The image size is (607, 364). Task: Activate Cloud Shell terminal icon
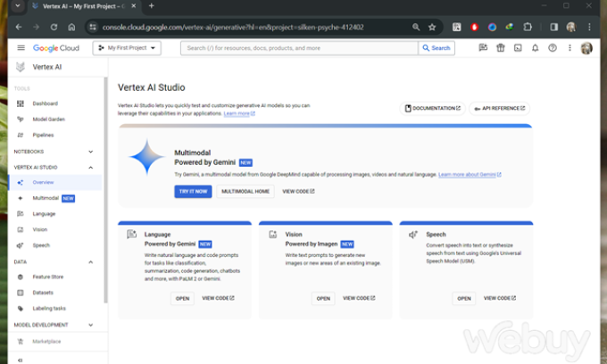(x=518, y=48)
